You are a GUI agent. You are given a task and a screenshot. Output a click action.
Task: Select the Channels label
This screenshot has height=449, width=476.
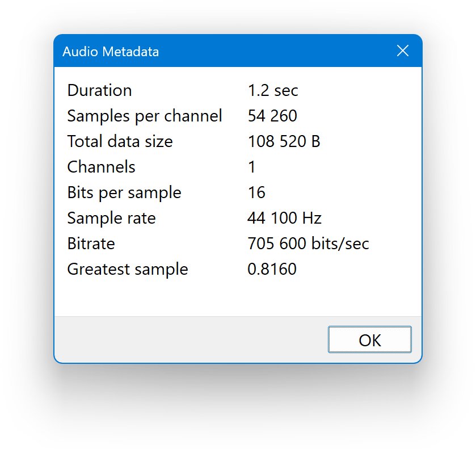point(101,167)
